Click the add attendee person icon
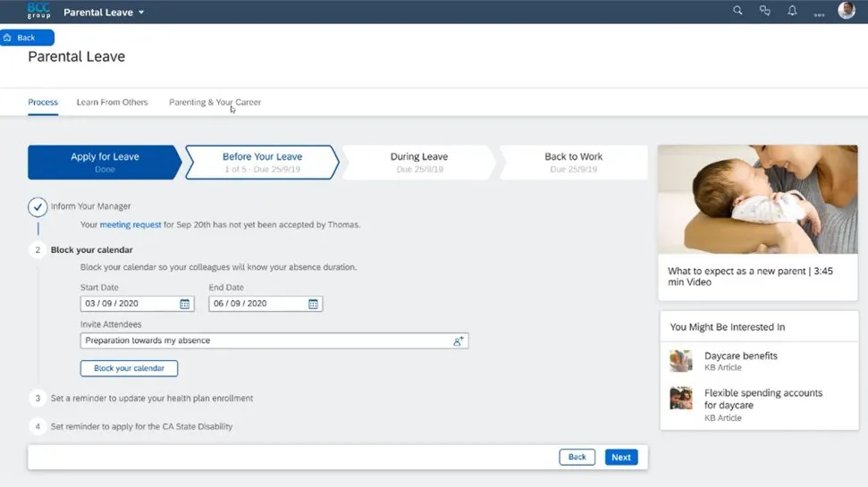The image size is (868, 487). pyautogui.click(x=459, y=340)
